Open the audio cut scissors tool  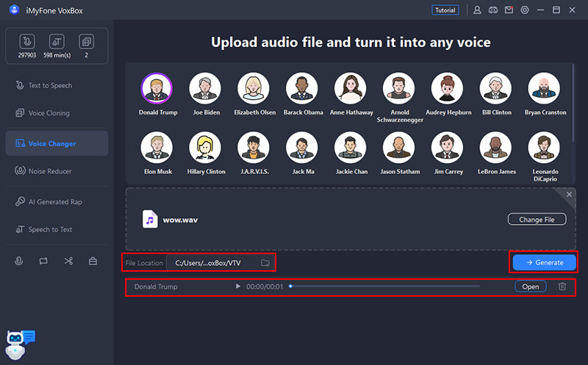[x=68, y=261]
